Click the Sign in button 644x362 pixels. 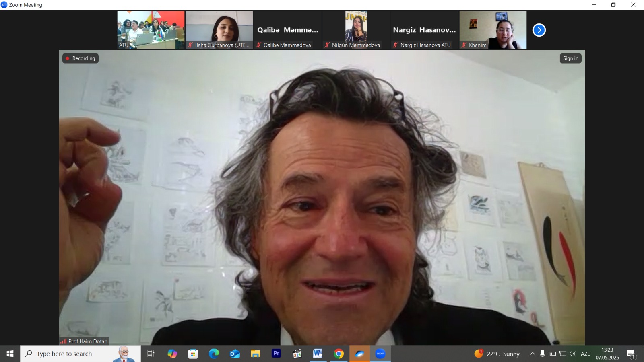[571, 58]
